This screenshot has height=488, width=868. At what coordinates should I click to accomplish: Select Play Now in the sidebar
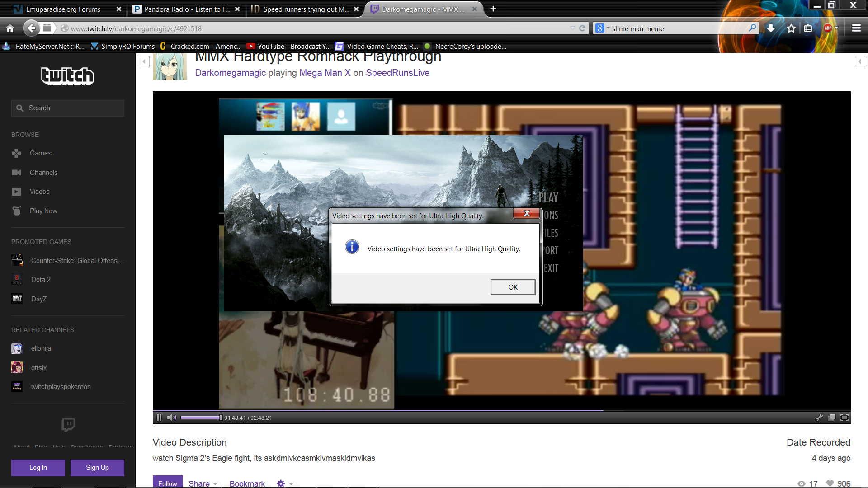click(x=43, y=211)
